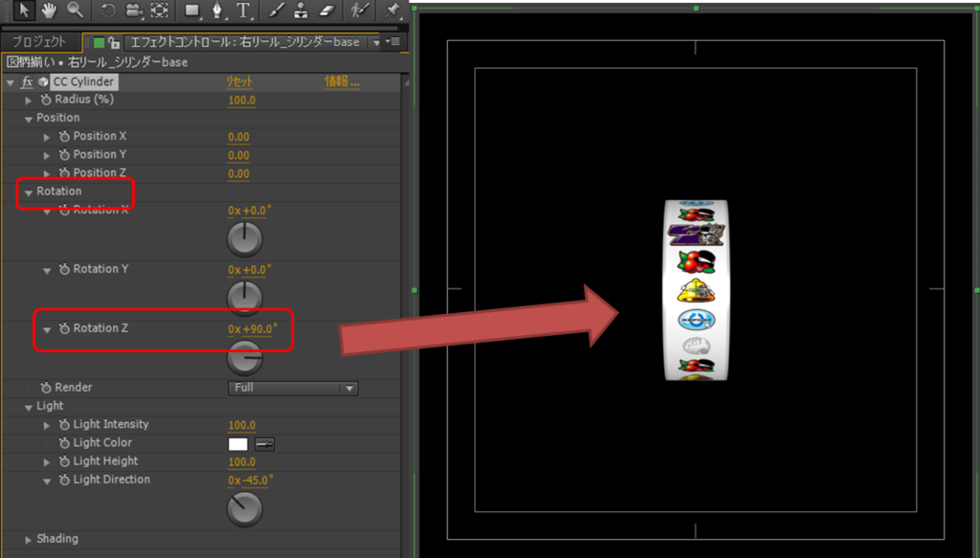Toggle the Rotation Z stopwatch
Screen dimensions: 980x558
click(x=64, y=328)
